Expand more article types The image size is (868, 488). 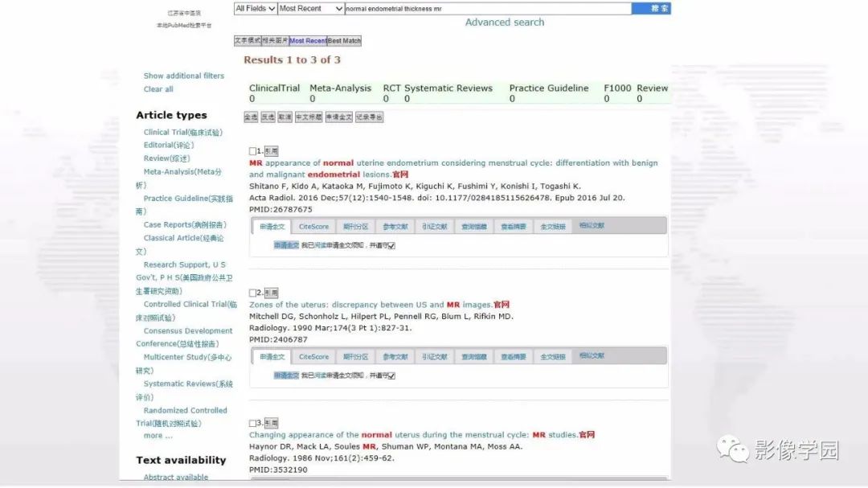point(158,436)
